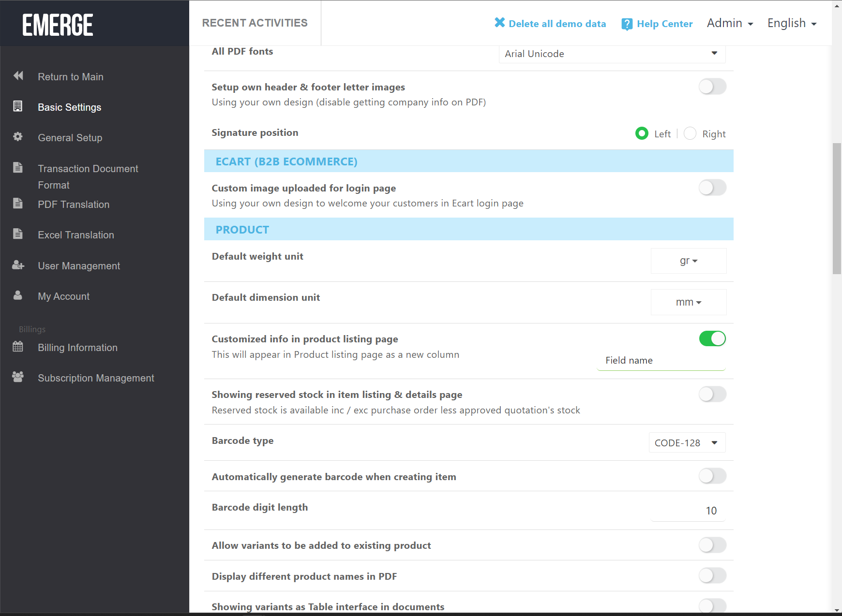The image size is (842, 616).
Task: Click the EMERGE logo
Action: [58, 25]
